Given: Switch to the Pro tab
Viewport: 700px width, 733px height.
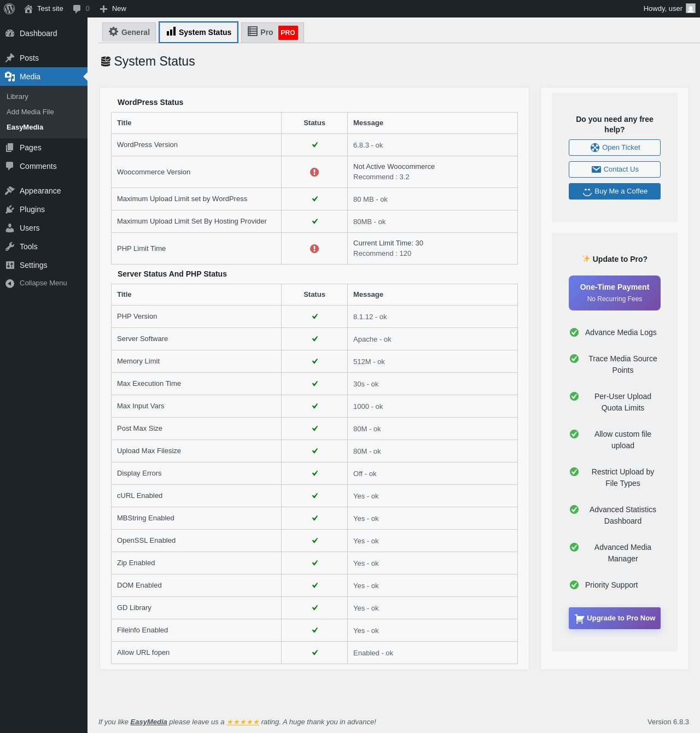Looking at the screenshot, I should tap(272, 32).
